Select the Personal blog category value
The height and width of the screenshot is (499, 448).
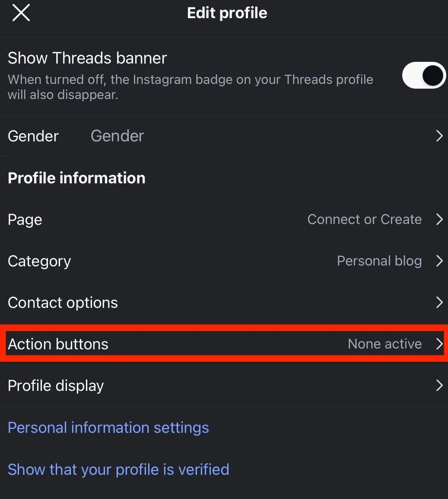pos(379,261)
